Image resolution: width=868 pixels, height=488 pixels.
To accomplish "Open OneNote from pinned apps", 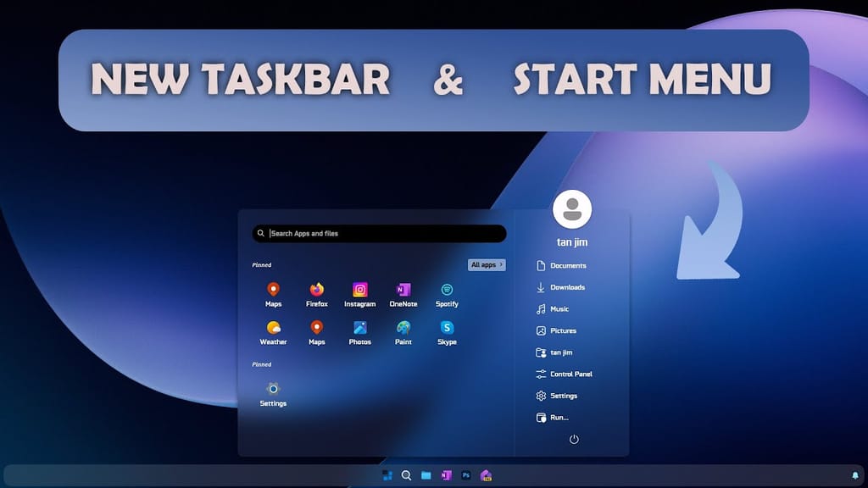I will (x=403, y=291).
